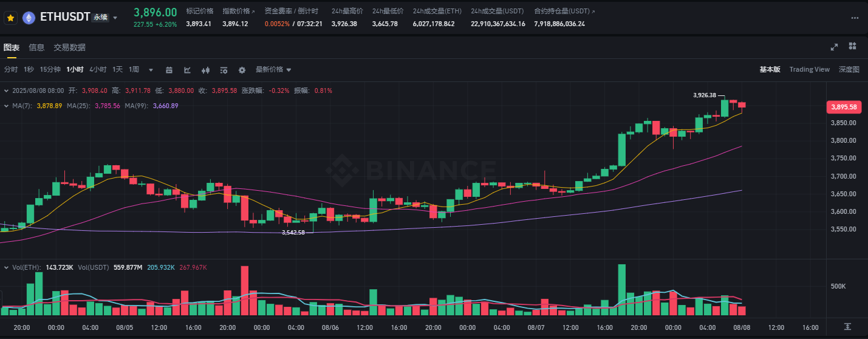Open the 最新价格 price type dropdown

coord(273,69)
